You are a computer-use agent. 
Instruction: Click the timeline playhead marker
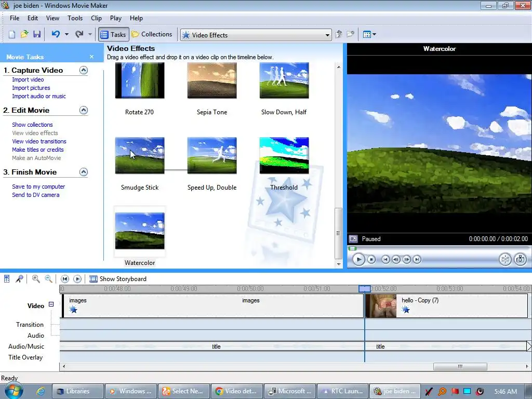365,289
